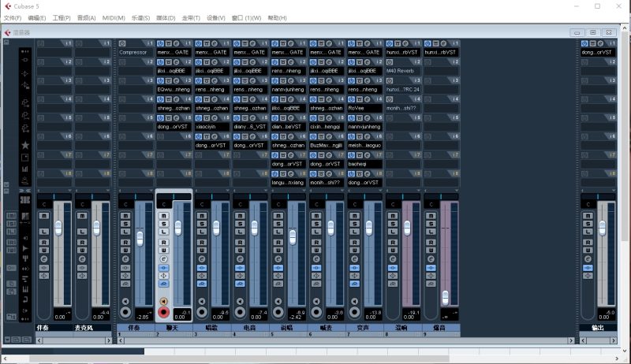The image size is (631, 364).
Task: Click the EQ state button on 聊天 channel
Action: click(164, 276)
